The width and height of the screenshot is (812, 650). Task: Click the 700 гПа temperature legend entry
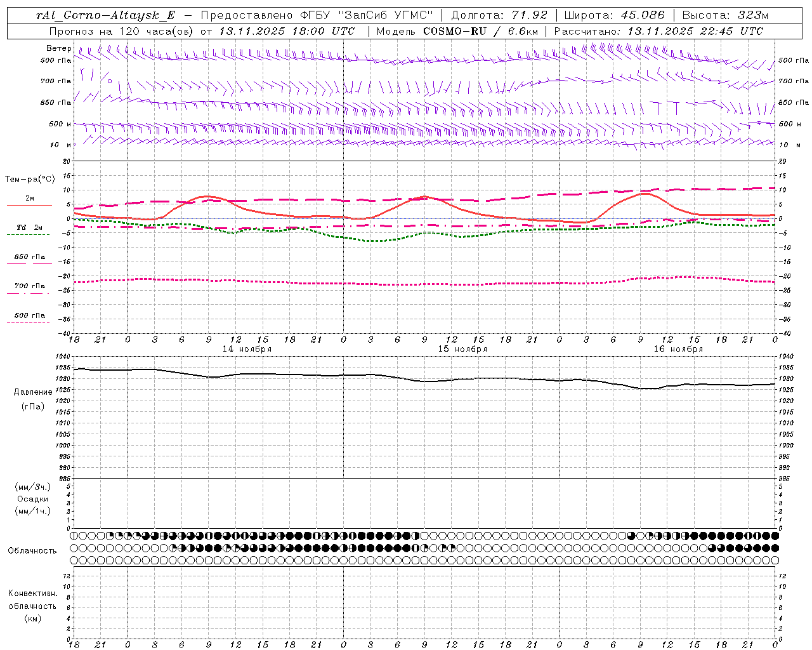(x=30, y=286)
